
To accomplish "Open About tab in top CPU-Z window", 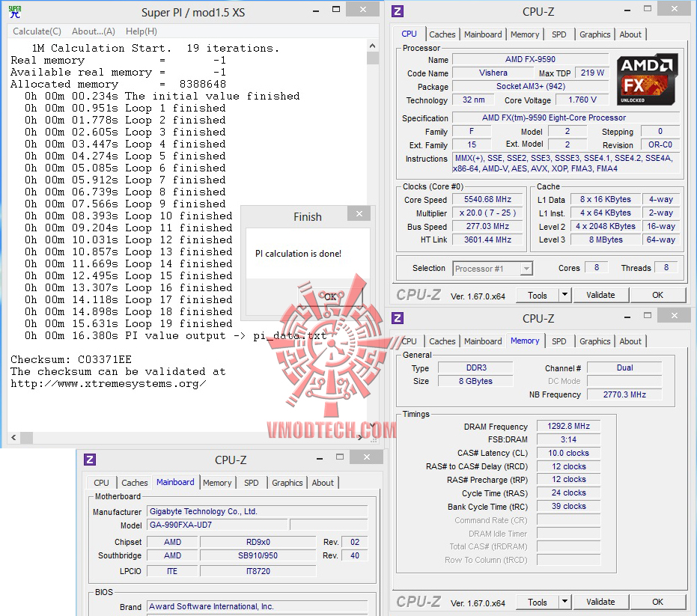I will pyautogui.click(x=630, y=34).
